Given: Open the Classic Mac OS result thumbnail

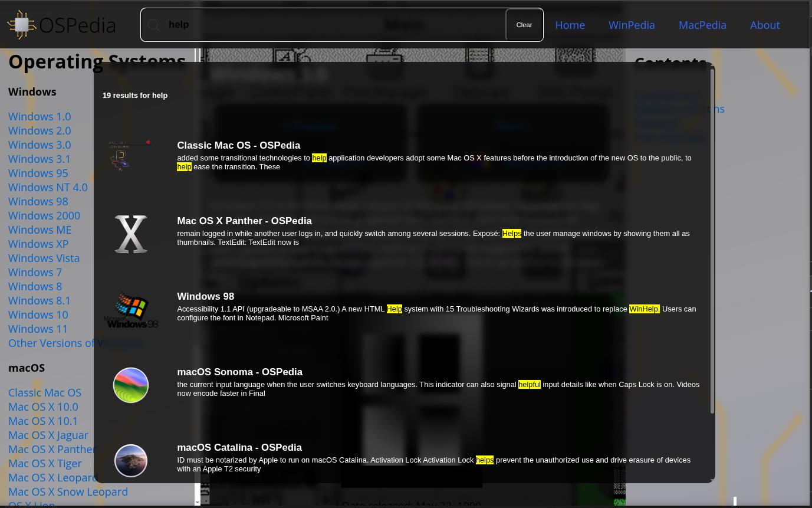Looking at the screenshot, I should tap(130, 155).
